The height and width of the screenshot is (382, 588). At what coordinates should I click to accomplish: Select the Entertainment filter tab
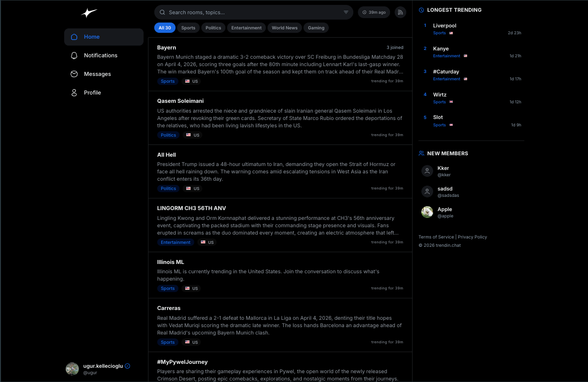point(246,28)
